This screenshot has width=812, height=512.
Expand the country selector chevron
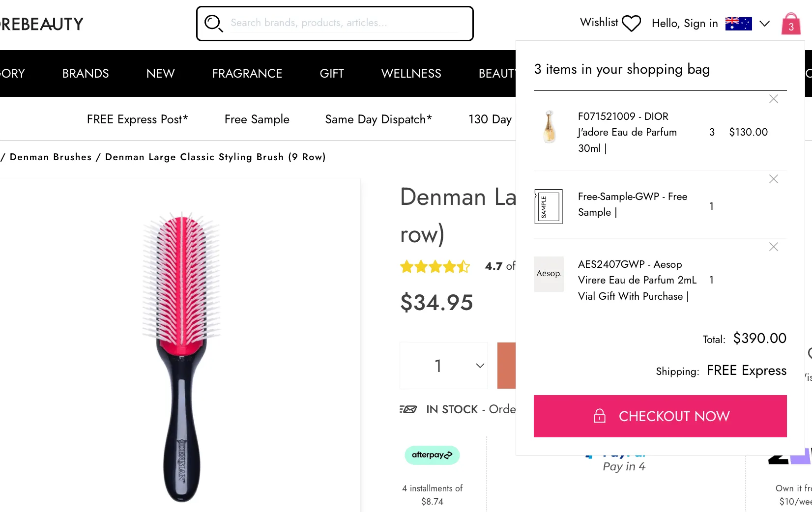764,23
